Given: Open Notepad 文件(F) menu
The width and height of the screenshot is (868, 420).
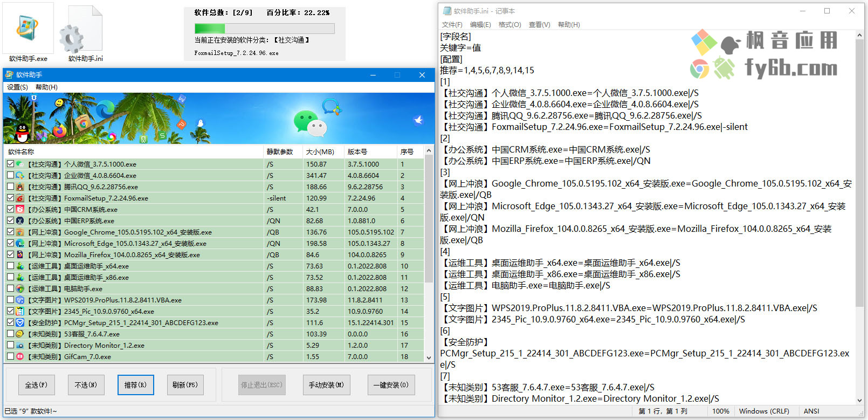Looking at the screenshot, I should pyautogui.click(x=452, y=25).
